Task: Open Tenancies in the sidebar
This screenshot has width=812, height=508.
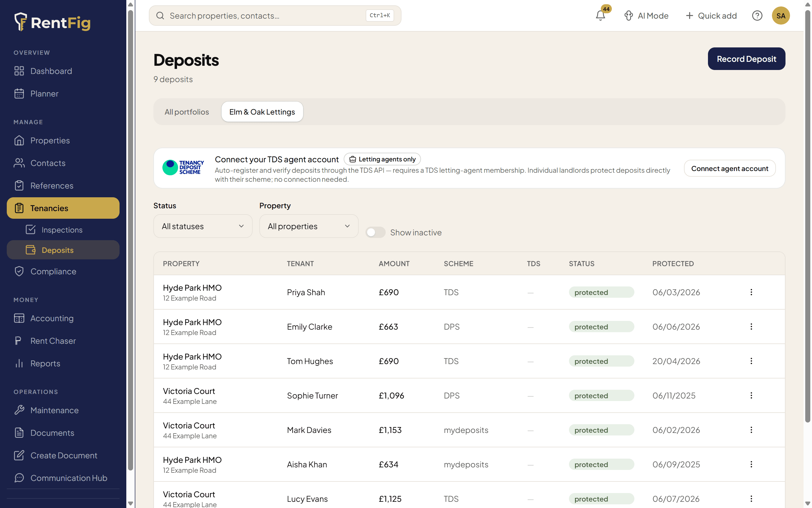Action: [63, 208]
